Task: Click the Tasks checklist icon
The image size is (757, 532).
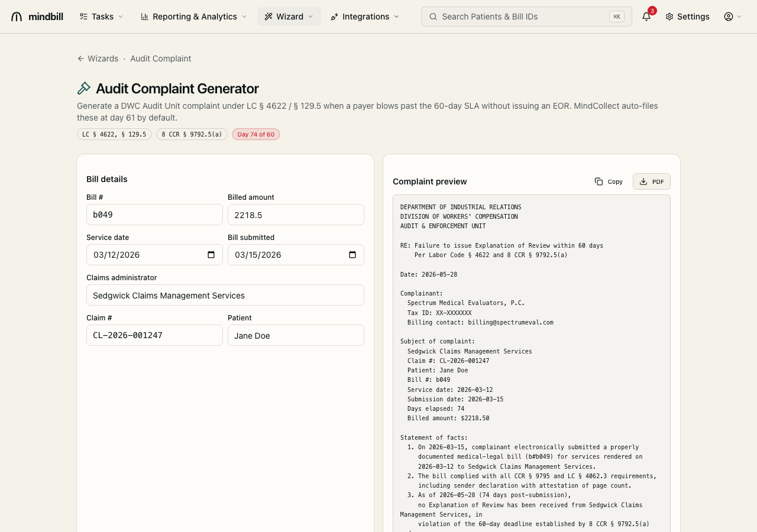Action: pyautogui.click(x=83, y=17)
